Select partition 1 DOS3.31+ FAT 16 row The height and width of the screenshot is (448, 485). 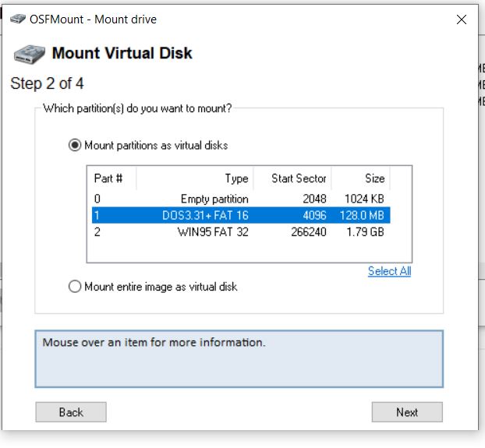click(241, 215)
